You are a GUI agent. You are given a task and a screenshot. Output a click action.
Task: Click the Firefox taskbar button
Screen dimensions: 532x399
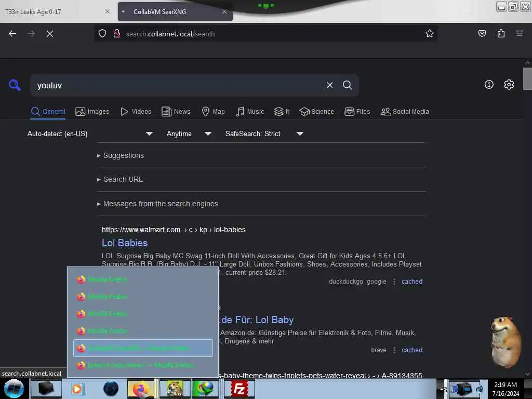pyautogui.click(x=141, y=389)
